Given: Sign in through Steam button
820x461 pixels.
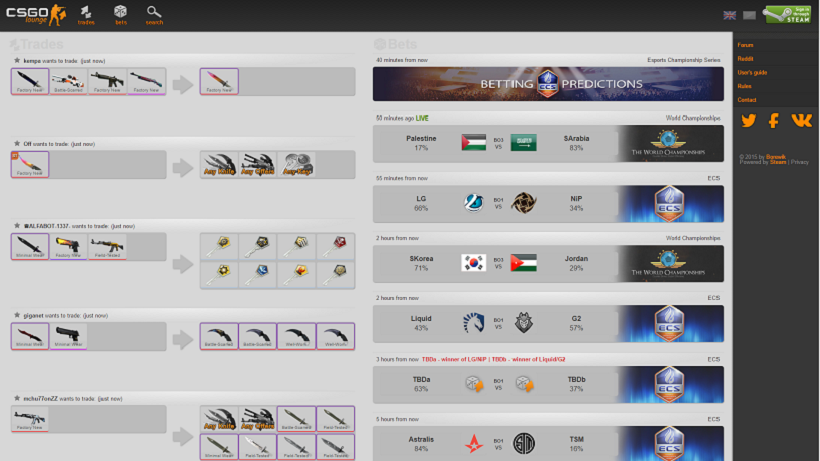Looking at the screenshot, I should click(788, 14).
